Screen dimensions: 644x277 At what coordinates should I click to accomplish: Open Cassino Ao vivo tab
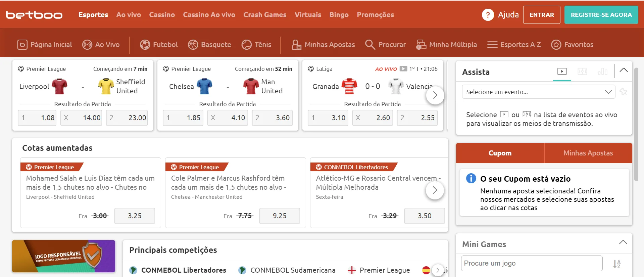pyautogui.click(x=209, y=15)
